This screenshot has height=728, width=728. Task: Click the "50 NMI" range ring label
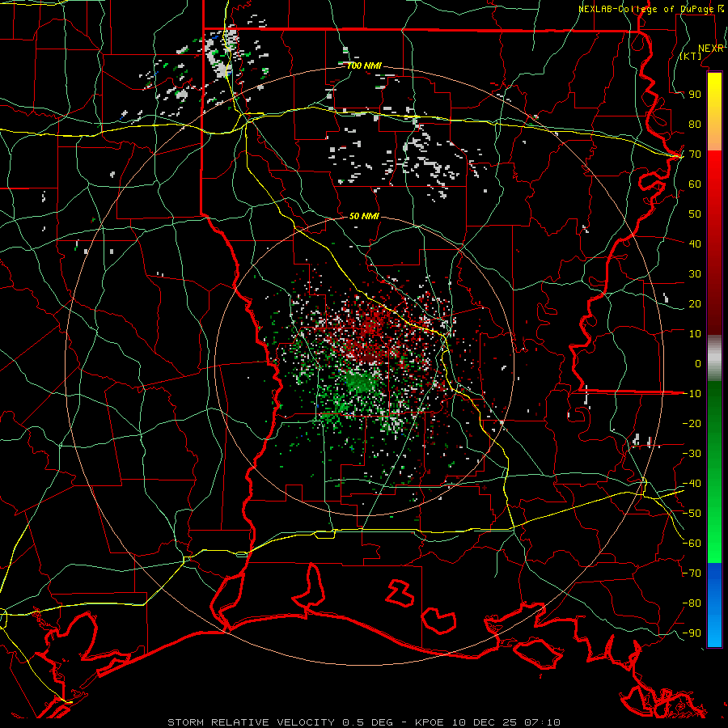tap(364, 216)
